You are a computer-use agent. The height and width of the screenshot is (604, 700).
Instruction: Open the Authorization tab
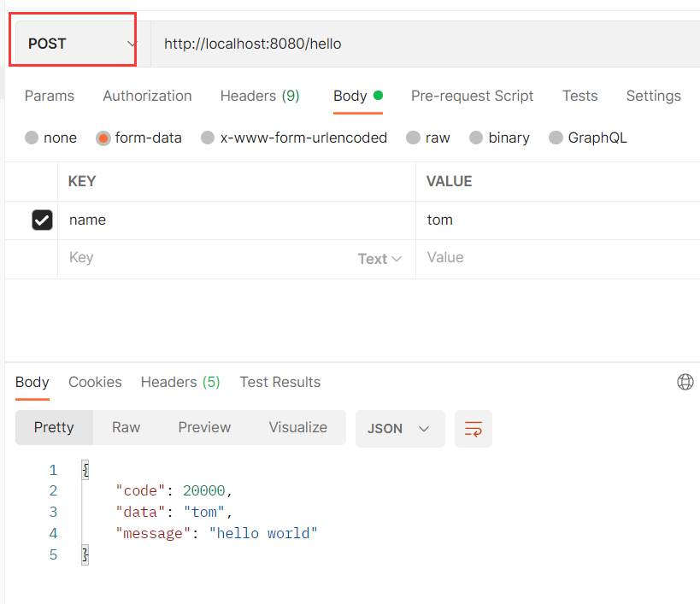click(147, 96)
